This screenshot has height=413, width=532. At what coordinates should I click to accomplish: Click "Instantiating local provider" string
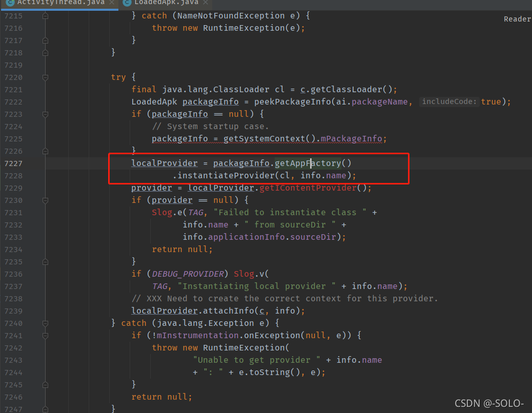(x=256, y=286)
